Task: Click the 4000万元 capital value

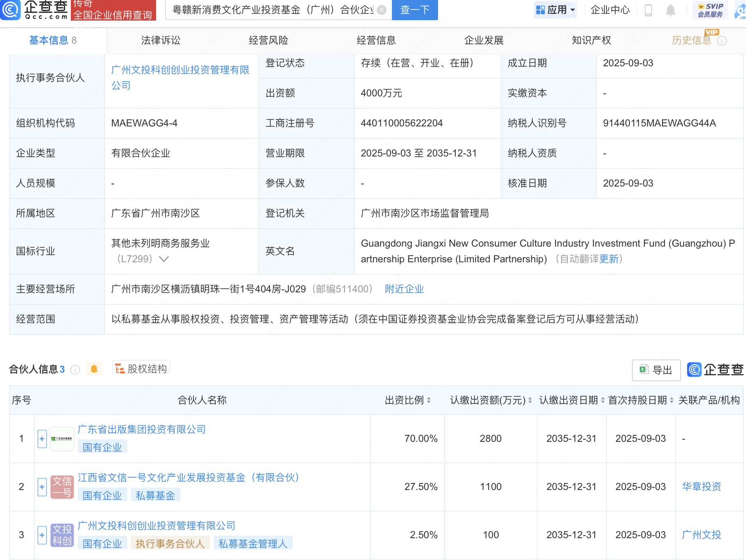Action: (381, 93)
